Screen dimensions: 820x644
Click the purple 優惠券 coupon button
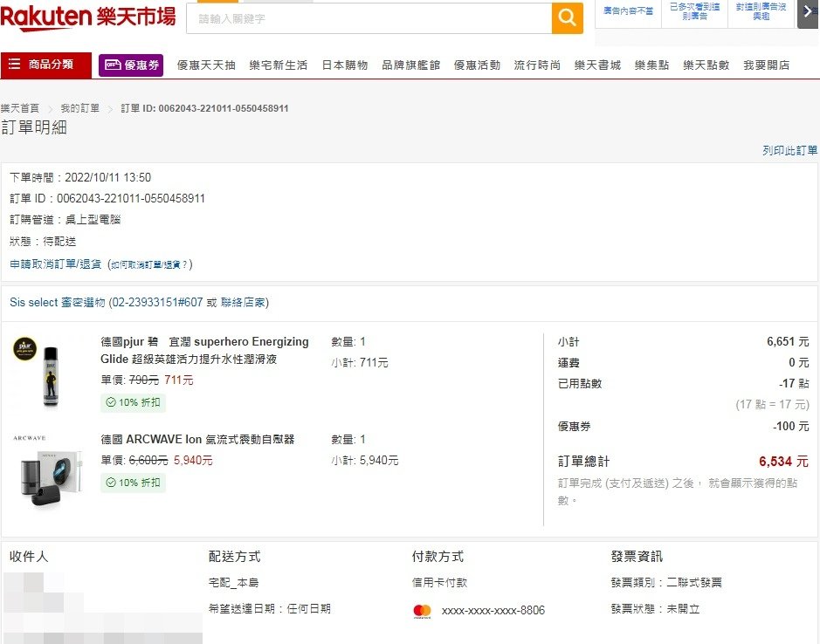click(x=131, y=65)
